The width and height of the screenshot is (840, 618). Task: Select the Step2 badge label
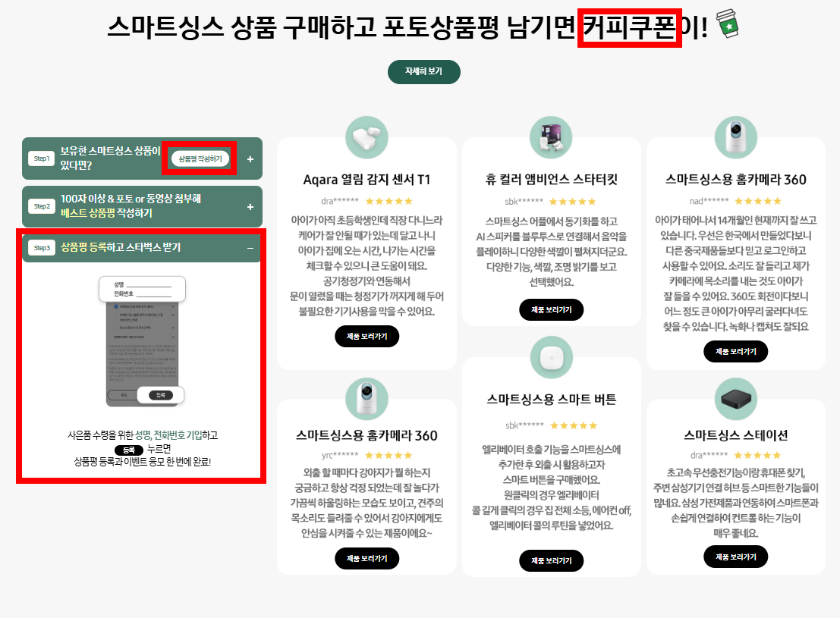42,206
